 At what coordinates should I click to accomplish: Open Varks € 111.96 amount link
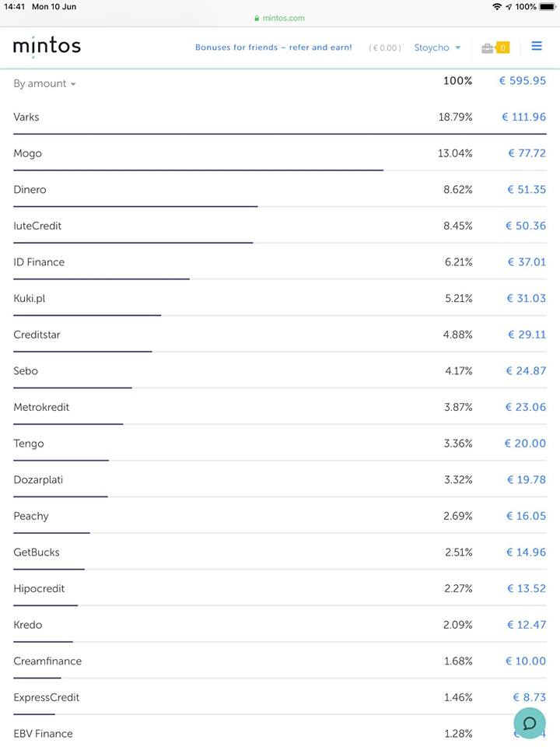click(523, 117)
